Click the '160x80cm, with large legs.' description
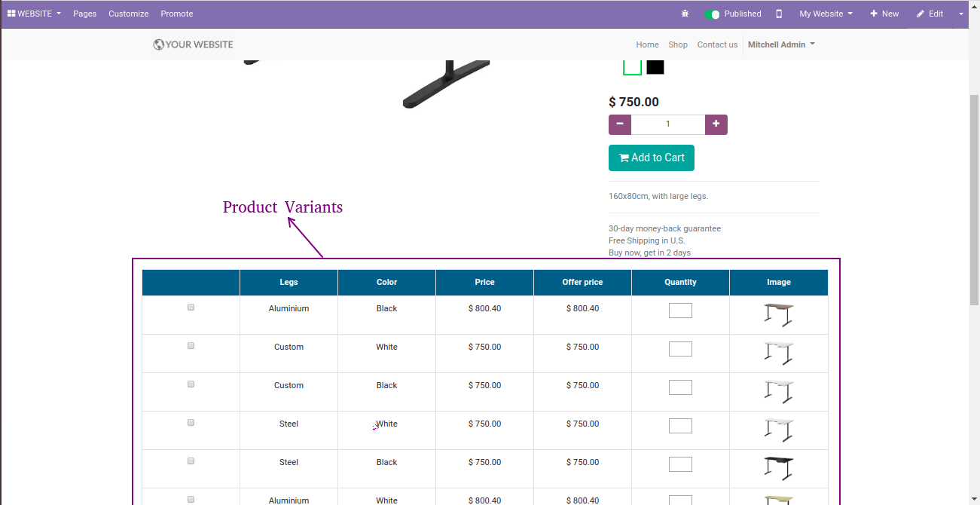The width and height of the screenshot is (980, 505). pyautogui.click(x=658, y=196)
